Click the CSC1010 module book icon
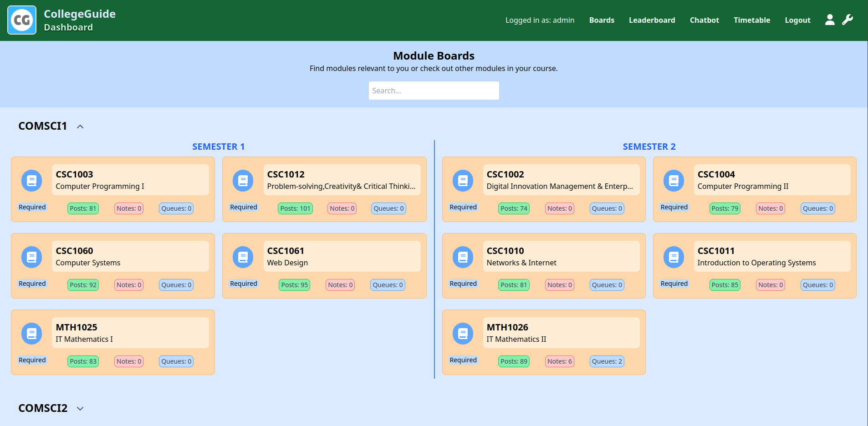 pyautogui.click(x=463, y=257)
